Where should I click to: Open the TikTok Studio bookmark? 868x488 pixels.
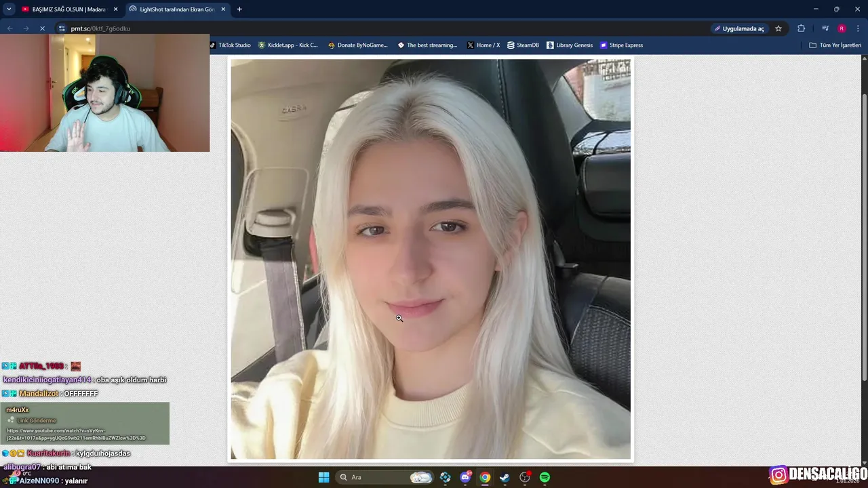[231, 45]
